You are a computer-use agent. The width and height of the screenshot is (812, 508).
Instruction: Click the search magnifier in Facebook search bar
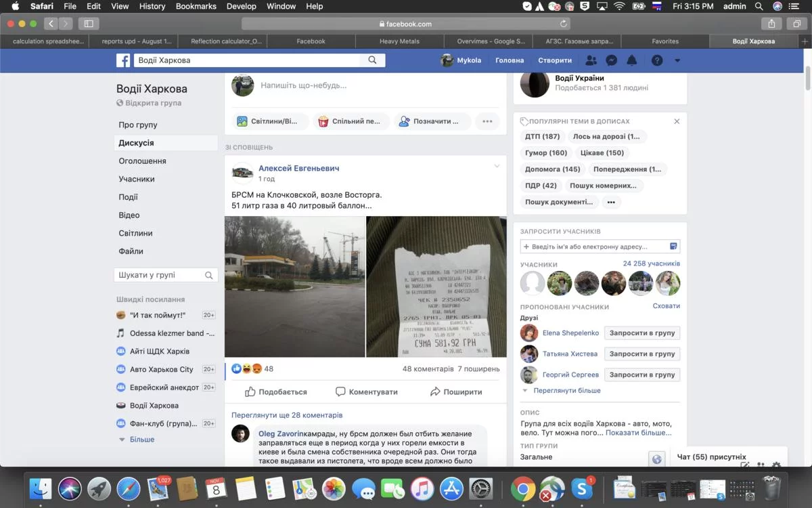[372, 60]
